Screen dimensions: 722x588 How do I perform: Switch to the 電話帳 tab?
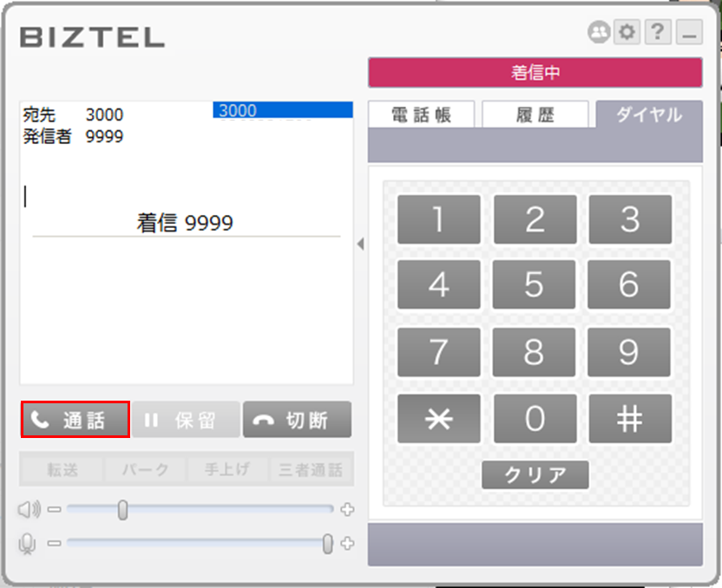(422, 114)
